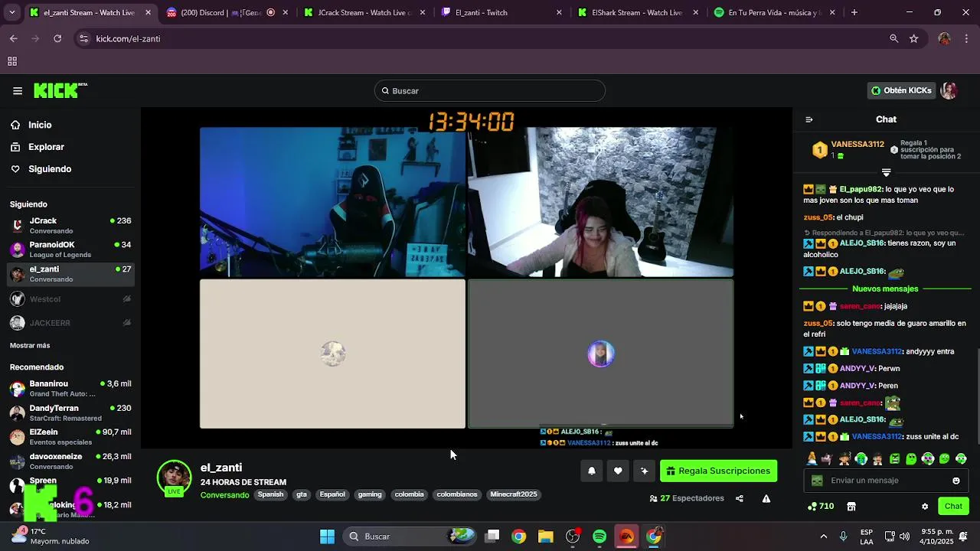The image size is (980, 551).
Task: Switch to En Tu Perra Vida Spotify tab
Action: (x=775, y=12)
